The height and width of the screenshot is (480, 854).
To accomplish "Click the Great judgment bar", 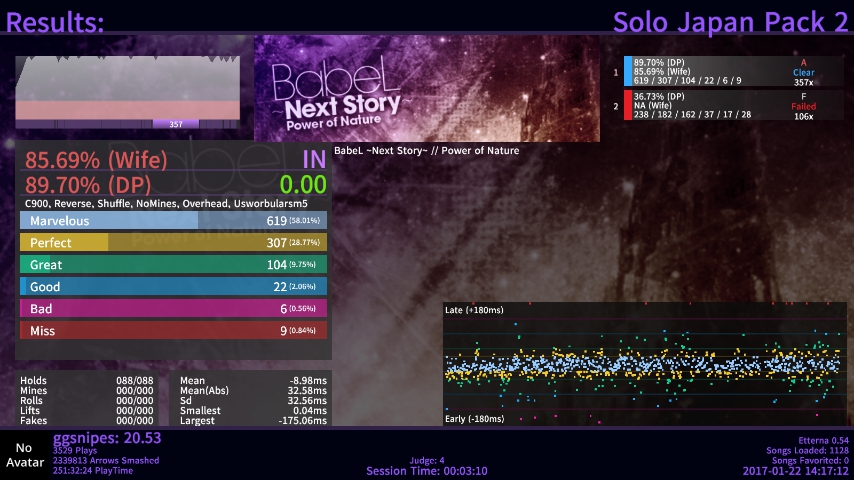I will pyautogui.click(x=173, y=265).
